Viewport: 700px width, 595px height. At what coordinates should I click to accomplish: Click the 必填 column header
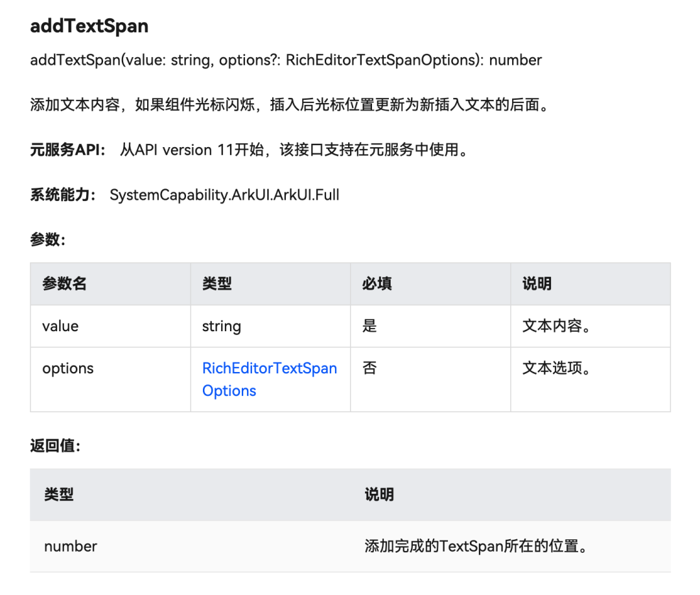tap(377, 284)
